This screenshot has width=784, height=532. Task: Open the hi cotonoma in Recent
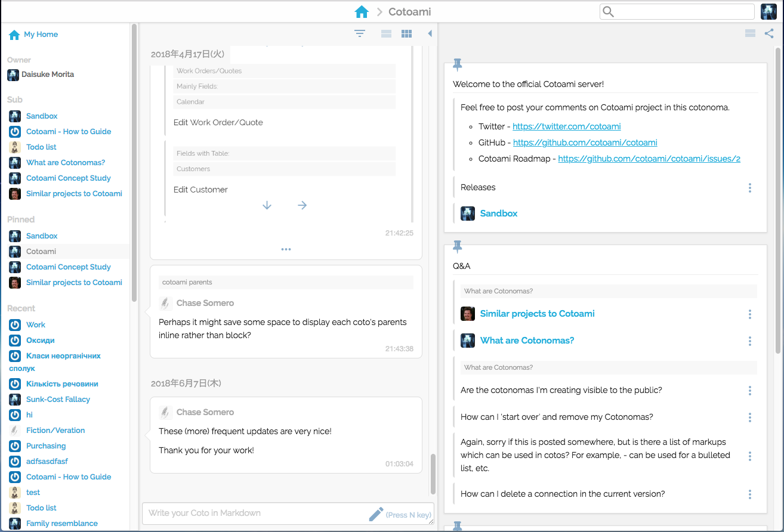(29, 415)
